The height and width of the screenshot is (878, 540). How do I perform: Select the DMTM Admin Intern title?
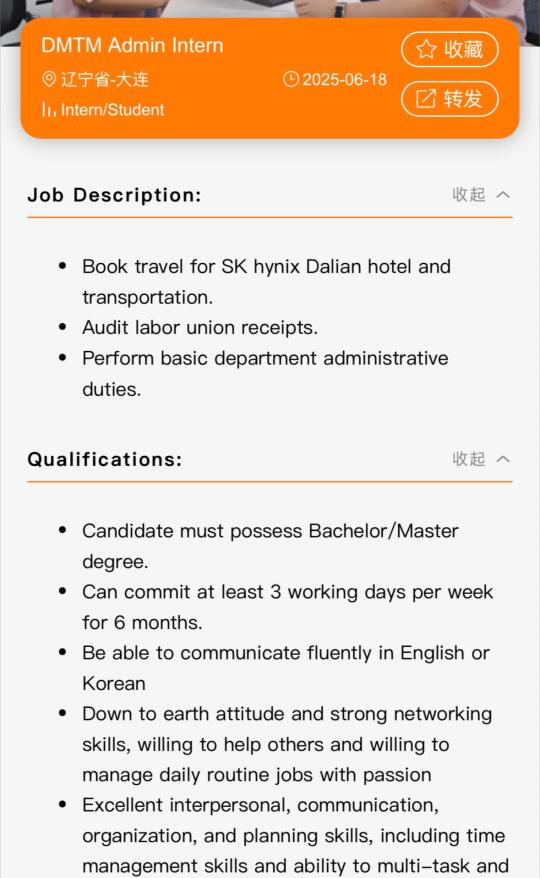click(x=132, y=45)
